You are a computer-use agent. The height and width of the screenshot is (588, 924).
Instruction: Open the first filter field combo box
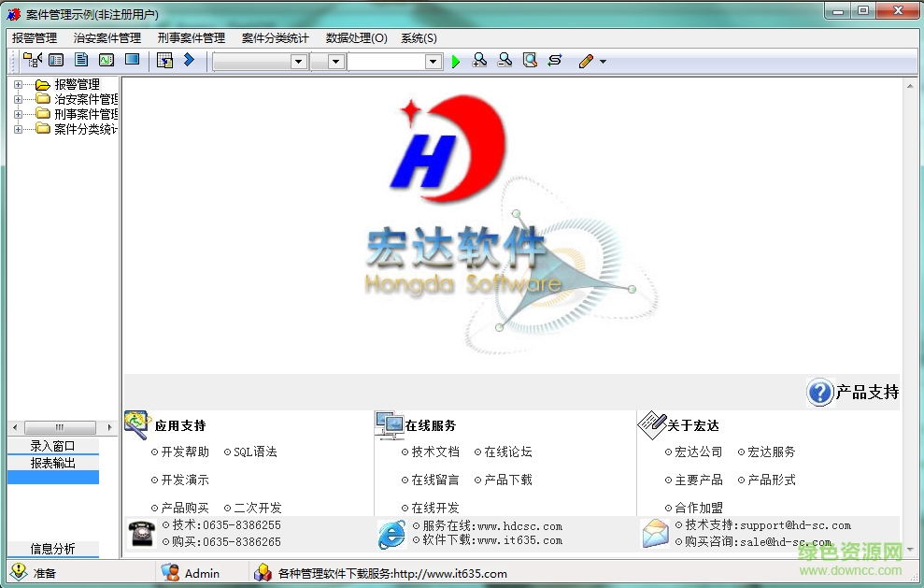pos(299,62)
